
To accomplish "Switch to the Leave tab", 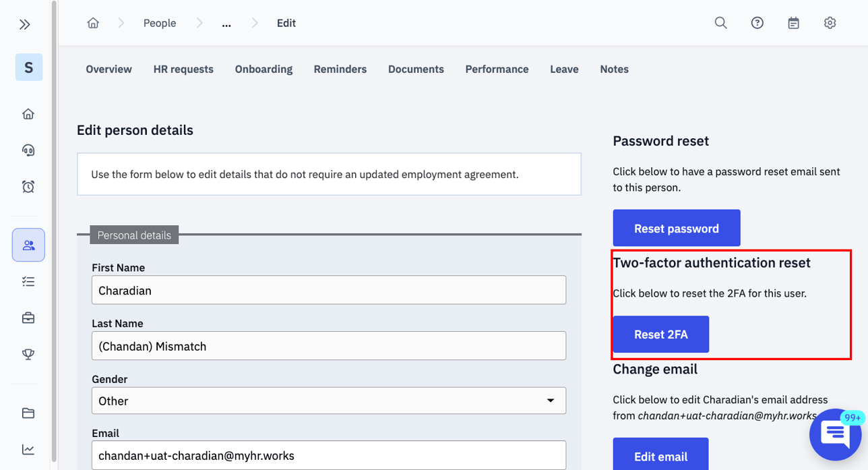I will tap(564, 69).
